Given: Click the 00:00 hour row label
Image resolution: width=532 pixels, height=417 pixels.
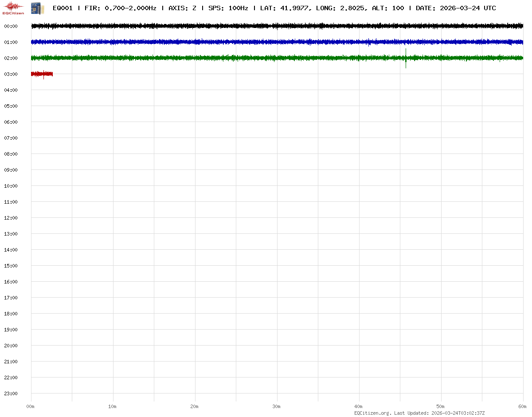Looking at the screenshot, I should tap(11, 26).
